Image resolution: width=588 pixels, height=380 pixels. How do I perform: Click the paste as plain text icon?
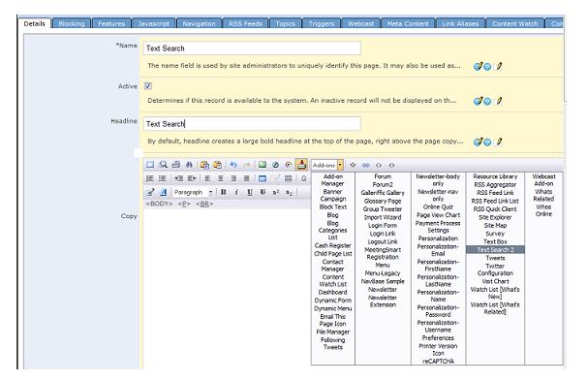(x=218, y=165)
